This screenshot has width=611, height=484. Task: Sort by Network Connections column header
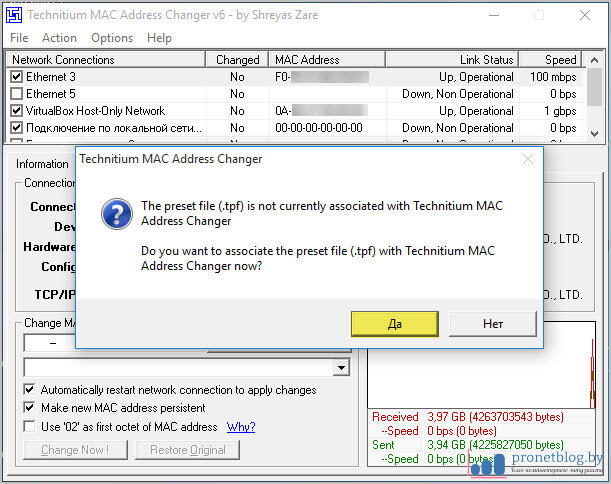(x=105, y=60)
